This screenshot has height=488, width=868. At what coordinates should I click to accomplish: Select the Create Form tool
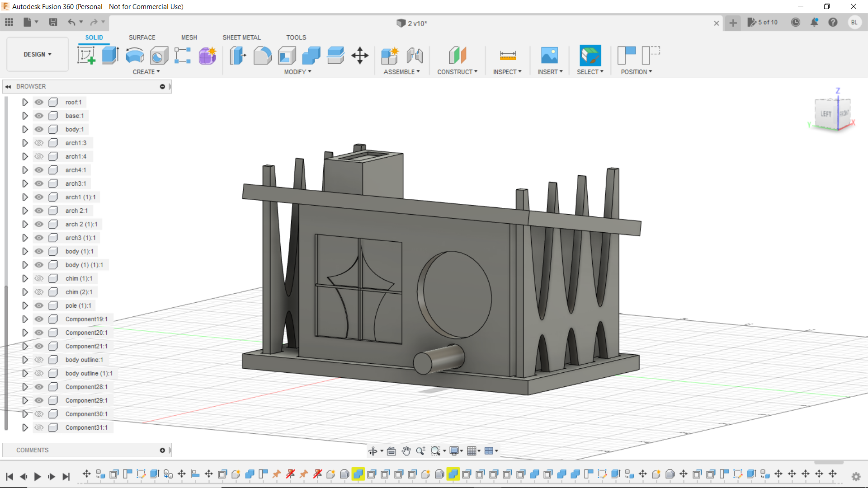point(208,56)
